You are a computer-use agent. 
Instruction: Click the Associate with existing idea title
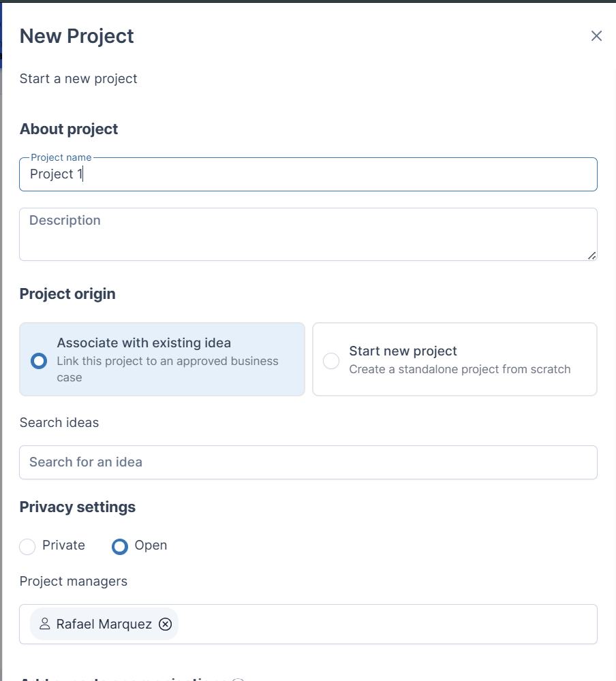click(x=144, y=343)
